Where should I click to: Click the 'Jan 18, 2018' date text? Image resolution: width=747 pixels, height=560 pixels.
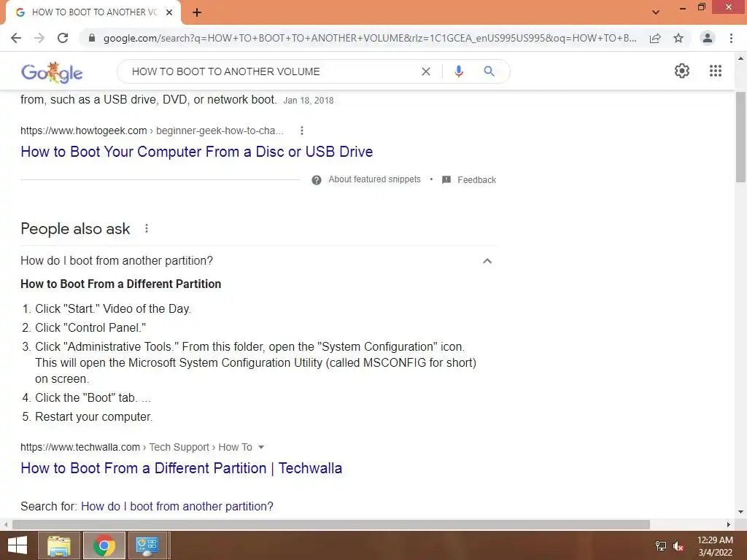(309, 101)
